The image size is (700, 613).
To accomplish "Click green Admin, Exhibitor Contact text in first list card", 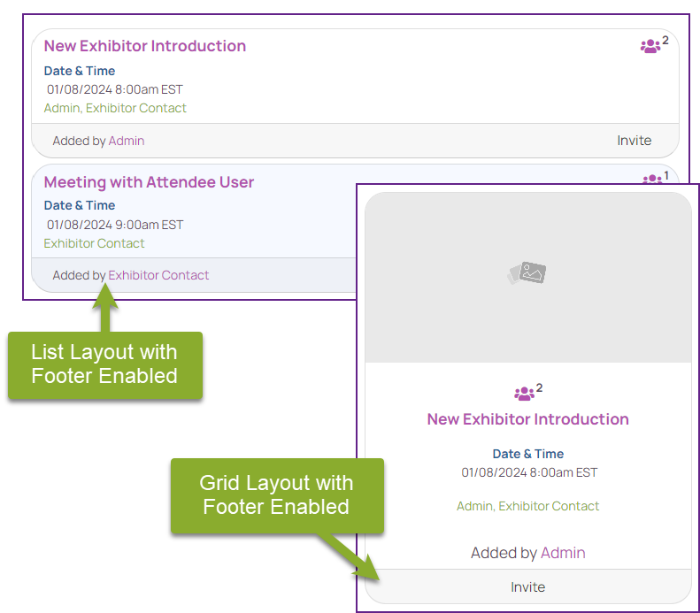I will coord(115,108).
